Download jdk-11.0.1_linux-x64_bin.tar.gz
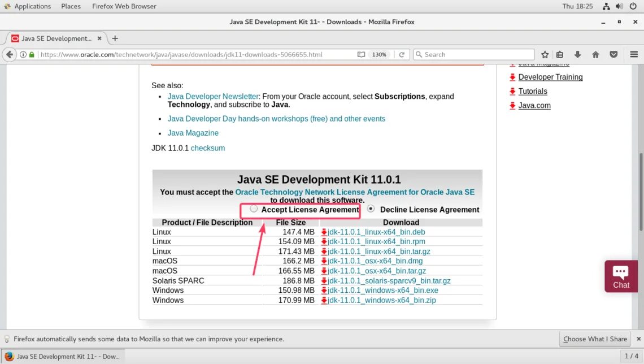 click(x=378, y=252)
